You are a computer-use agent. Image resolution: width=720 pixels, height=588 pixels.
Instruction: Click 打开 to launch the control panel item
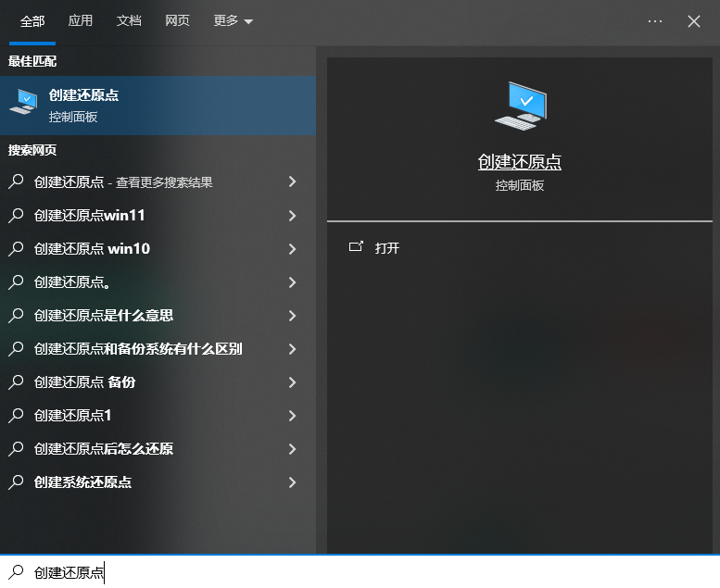(x=387, y=248)
